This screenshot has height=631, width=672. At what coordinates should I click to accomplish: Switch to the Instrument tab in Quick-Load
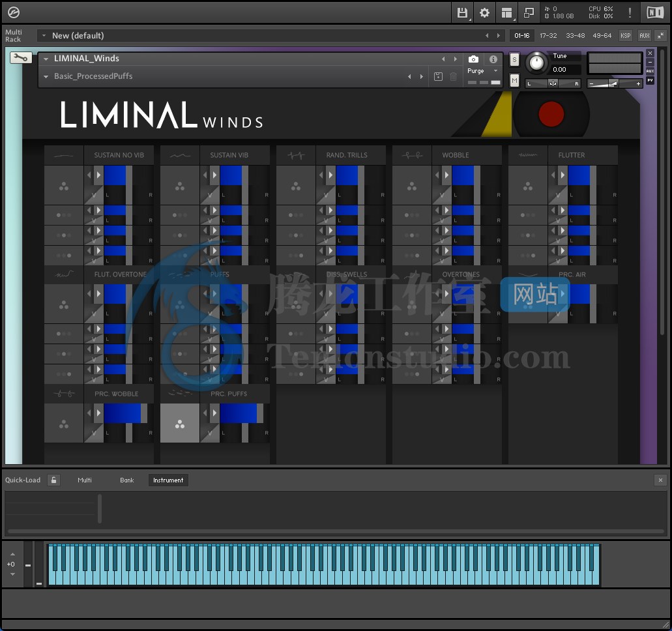[168, 480]
